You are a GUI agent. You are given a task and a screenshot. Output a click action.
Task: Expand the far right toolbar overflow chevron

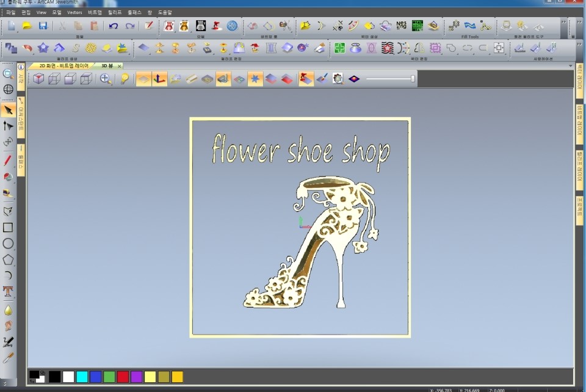point(579,22)
